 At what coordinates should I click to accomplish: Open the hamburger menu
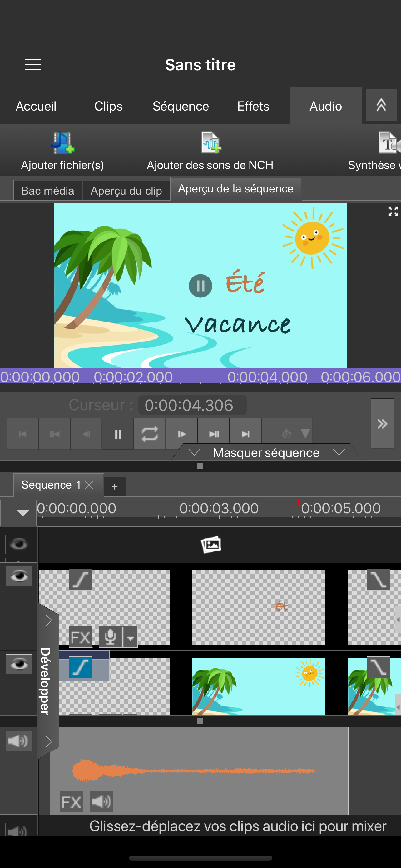33,64
